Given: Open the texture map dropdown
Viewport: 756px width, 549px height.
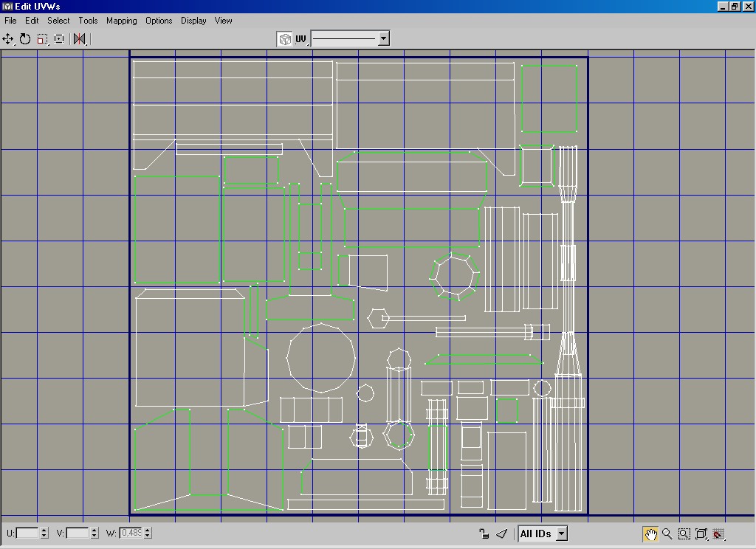Looking at the screenshot, I should [x=383, y=39].
